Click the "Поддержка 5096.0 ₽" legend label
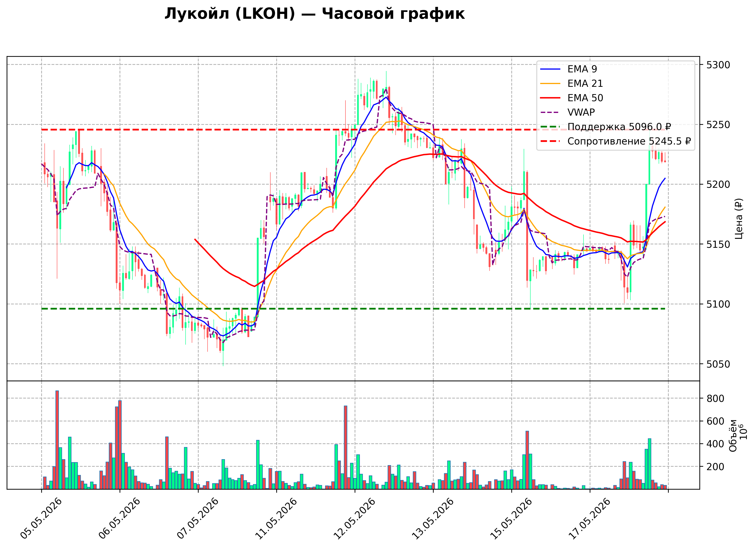 (x=619, y=127)
